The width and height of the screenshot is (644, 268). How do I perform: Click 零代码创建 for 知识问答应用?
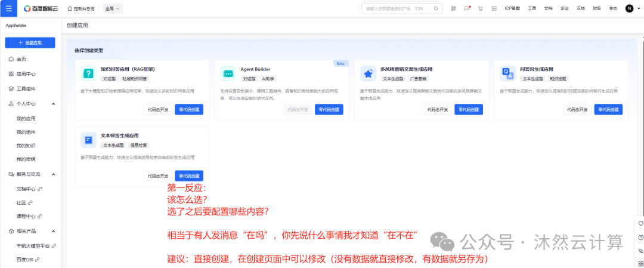pos(189,110)
